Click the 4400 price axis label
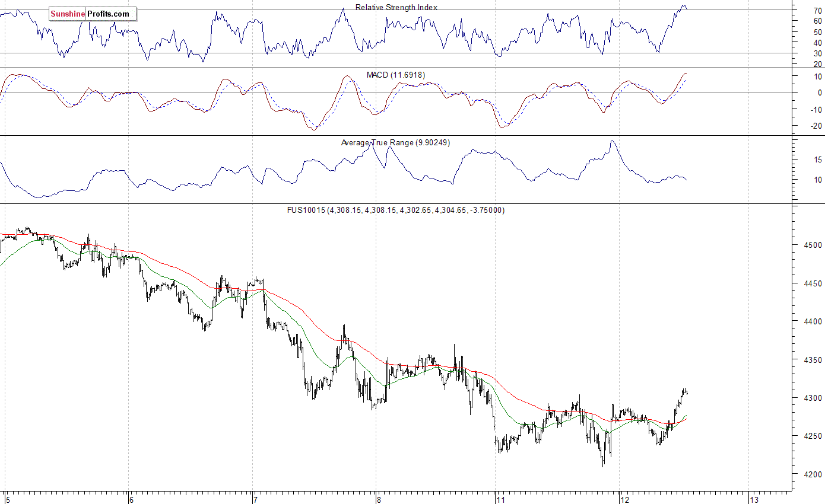Viewport: 825px width, 504px height. point(812,321)
